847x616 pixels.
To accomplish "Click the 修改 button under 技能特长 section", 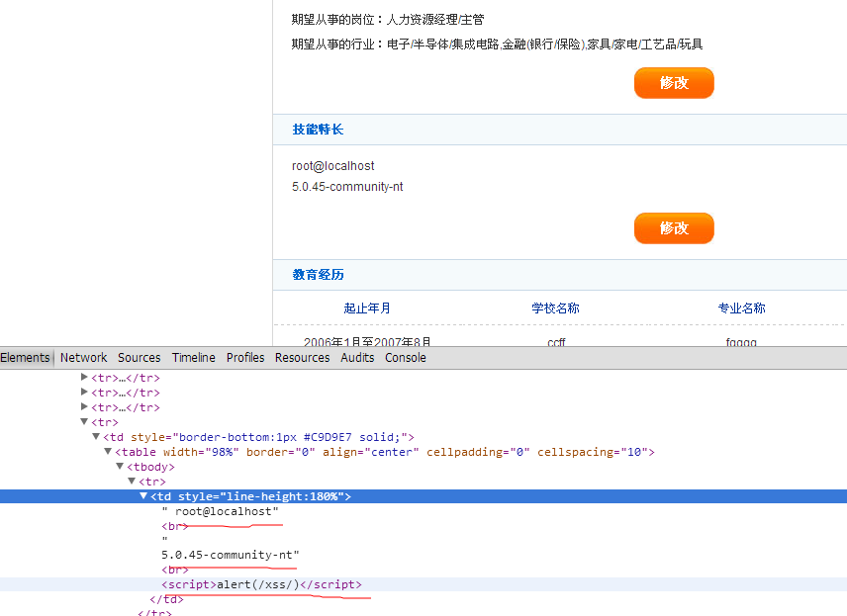I will click(674, 227).
